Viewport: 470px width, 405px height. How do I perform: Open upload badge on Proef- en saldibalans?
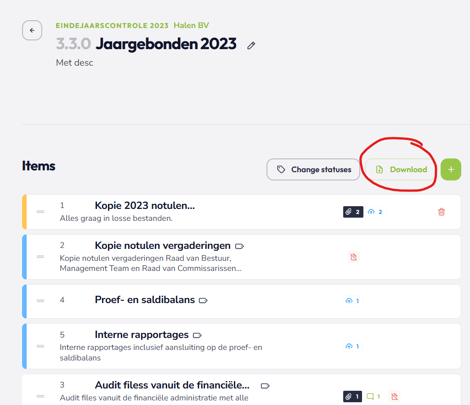pyautogui.click(x=353, y=301)
